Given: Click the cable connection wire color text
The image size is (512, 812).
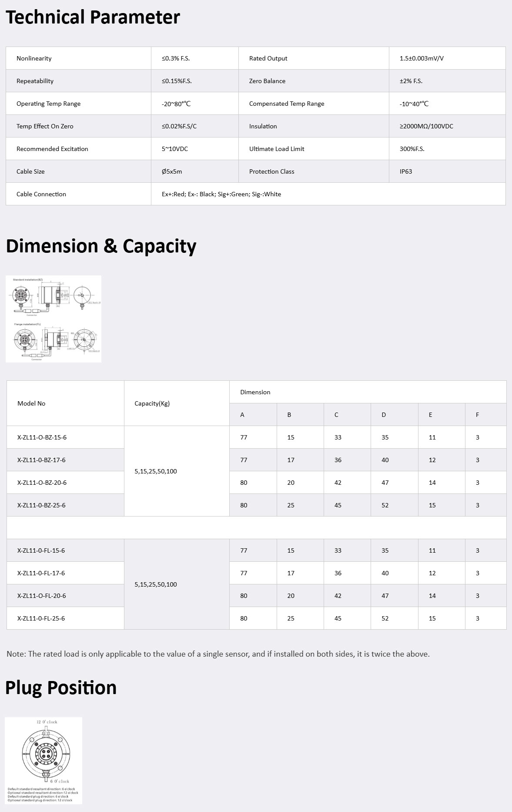Looking at the screenshot, I should tap(221, 194).
